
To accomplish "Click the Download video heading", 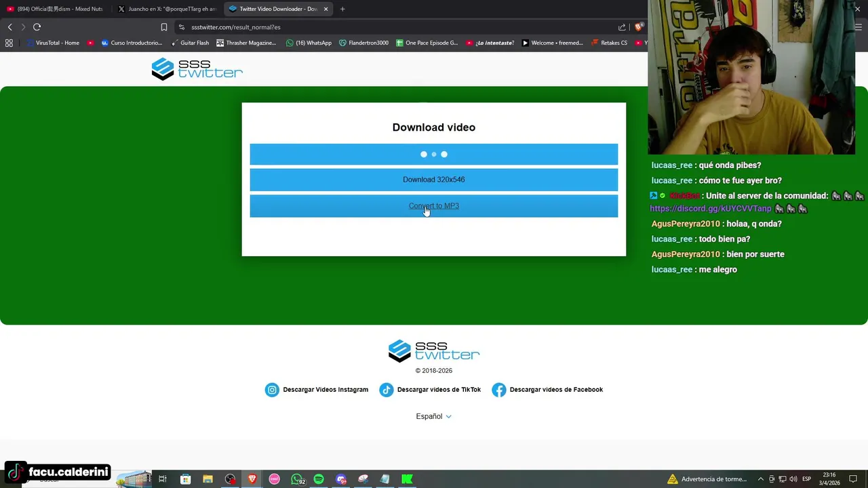I will [434, 127].
